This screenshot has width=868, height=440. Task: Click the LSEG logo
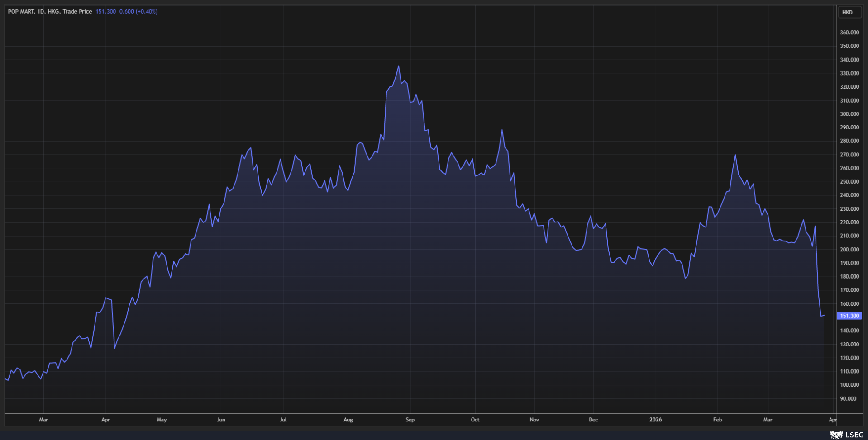(847, 435)
